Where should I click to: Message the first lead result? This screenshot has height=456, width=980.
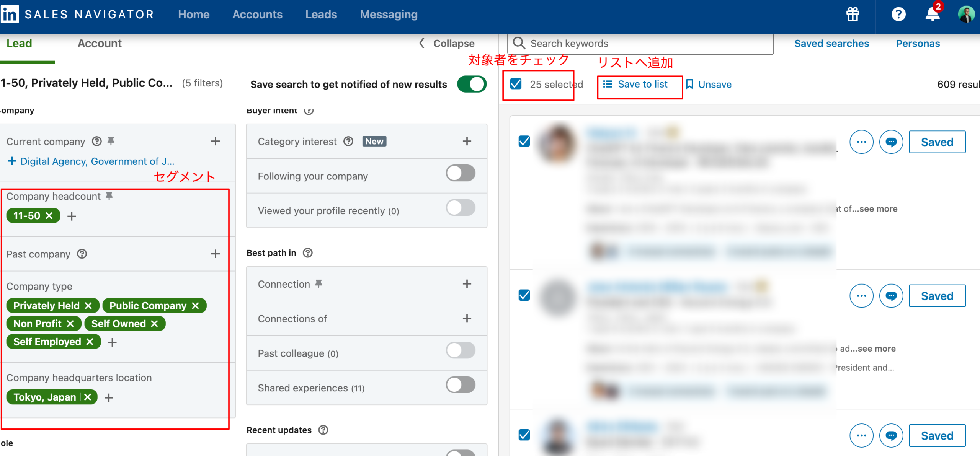pyautogui.click(x=891, y=142)
